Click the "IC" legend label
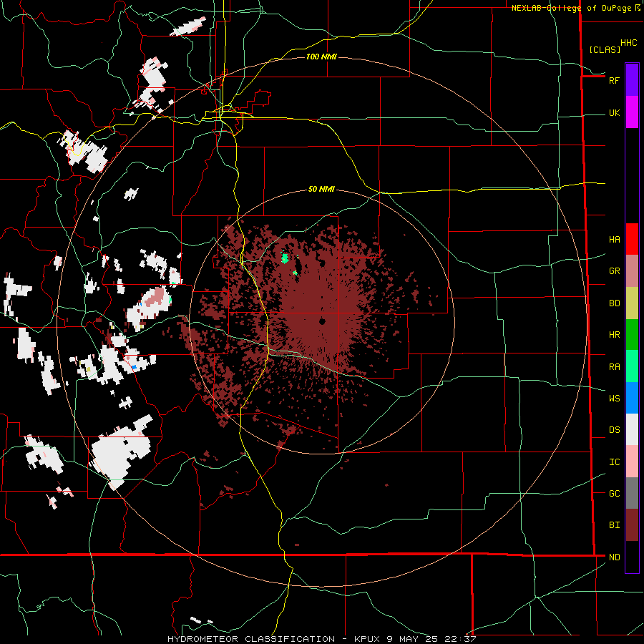The height and width of the screenshot is (644, 644). click(614, 462)
